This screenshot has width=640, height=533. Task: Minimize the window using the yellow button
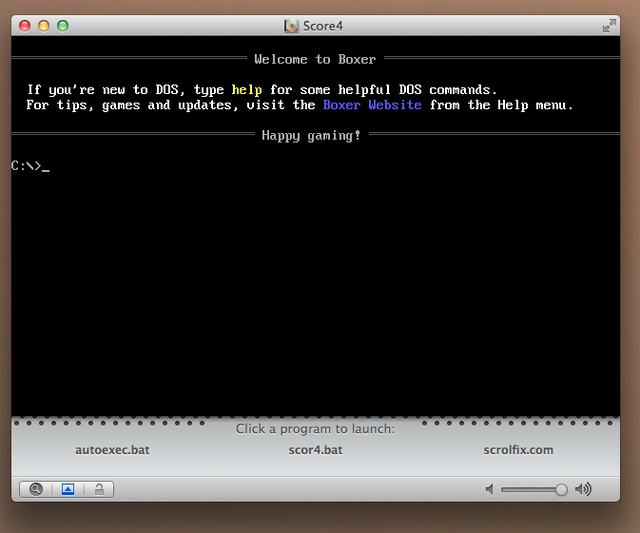point(44,25)
